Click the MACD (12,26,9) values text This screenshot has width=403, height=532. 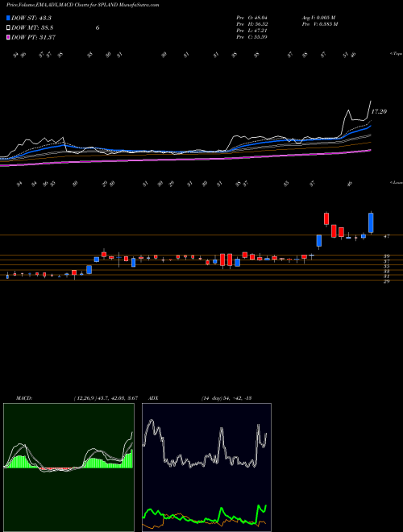click(106, 398)
